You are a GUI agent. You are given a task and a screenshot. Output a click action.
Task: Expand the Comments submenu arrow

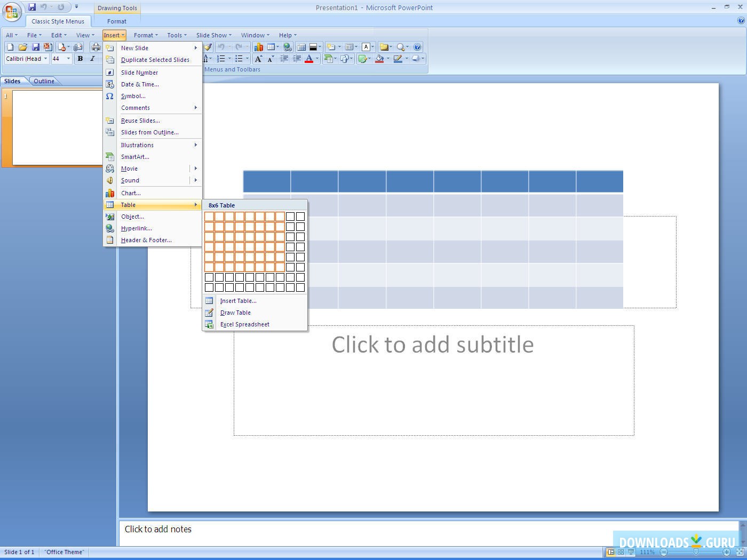coord(196,108)
